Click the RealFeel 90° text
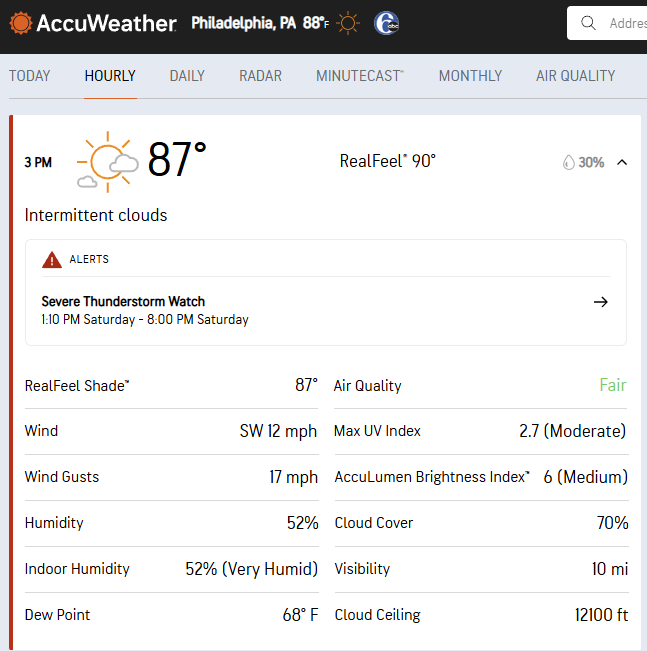 click(x=388, y=161)
